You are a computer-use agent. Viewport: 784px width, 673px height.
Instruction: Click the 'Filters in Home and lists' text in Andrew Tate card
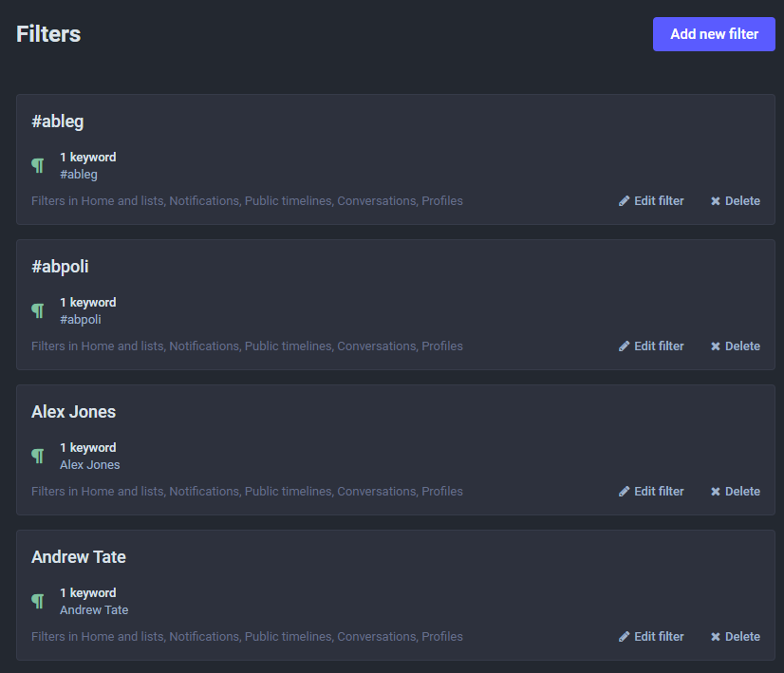247,637
